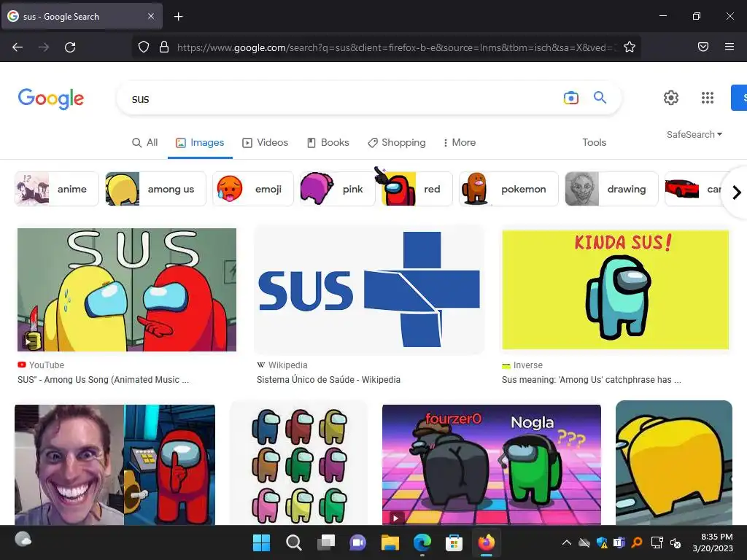Image resolution: width=747 pixels, height=560 pixels.
Task: Open the Books tab
Action: [328, 142]
